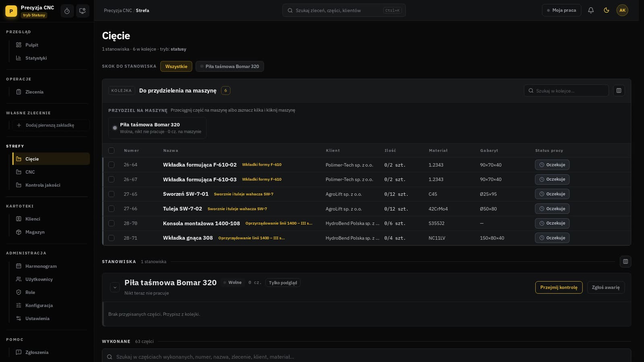The height and width of the screenshot is (362, 644).
Task: Open the timer icon in the header
Action: [67, 11]
